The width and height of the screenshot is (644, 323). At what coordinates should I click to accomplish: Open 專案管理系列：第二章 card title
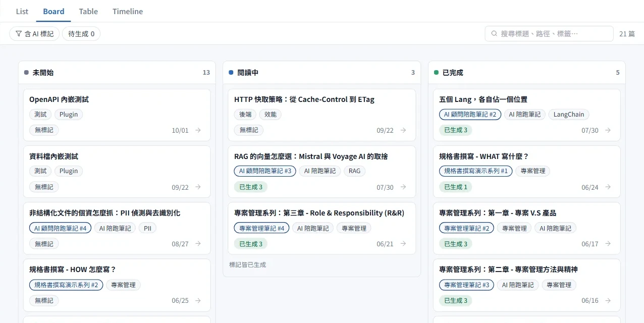click(x=508, y=270)
